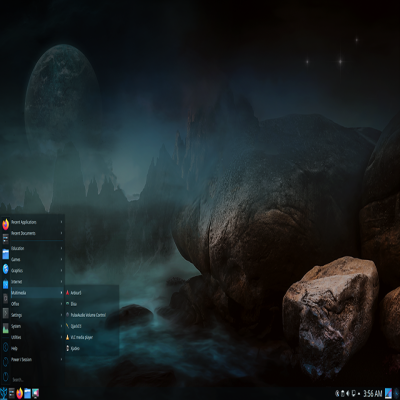The image size is (400, 400).
Task: Open the Bluetooth tray icon
Action: click(337, 394)
